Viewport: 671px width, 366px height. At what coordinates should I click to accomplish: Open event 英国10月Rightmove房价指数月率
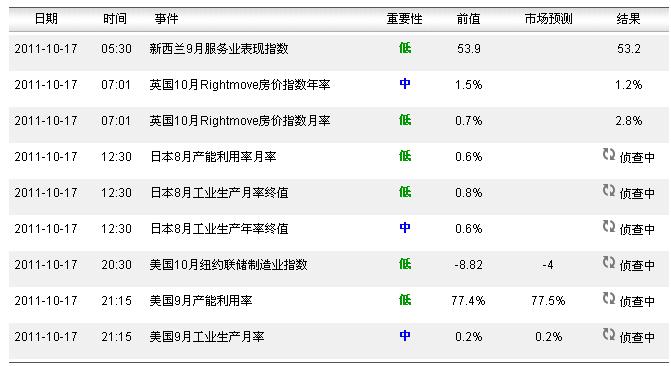(x=240, y=121)
